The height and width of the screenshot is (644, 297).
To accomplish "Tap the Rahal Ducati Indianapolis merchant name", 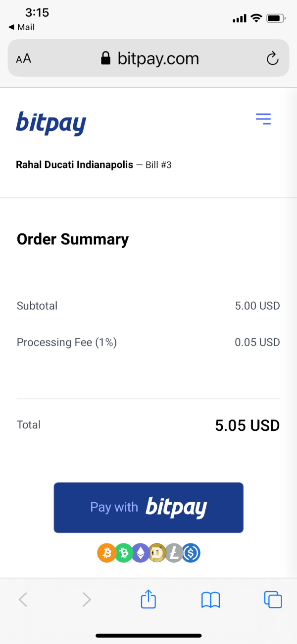I will 75,165.
